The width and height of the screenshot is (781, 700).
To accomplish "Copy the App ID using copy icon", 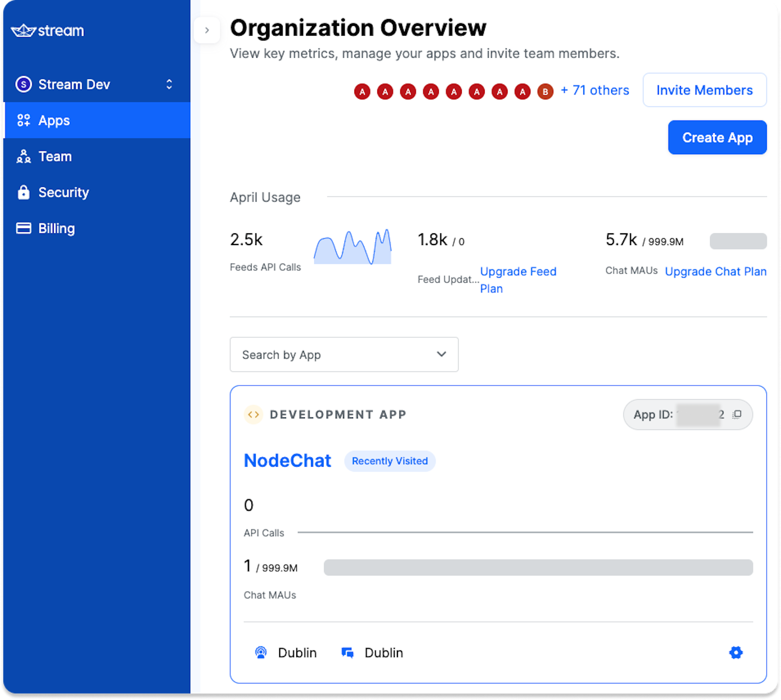I will point(737,414).
